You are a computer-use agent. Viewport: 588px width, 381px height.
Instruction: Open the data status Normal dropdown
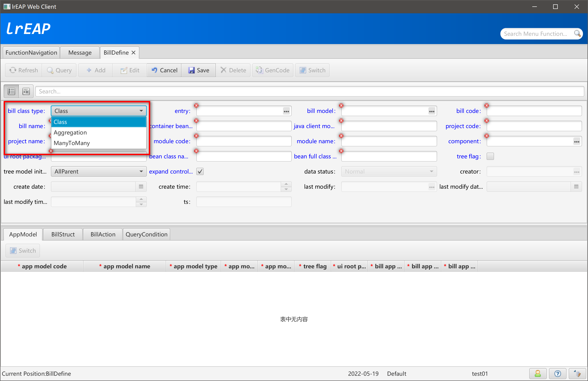coord(389,172)
